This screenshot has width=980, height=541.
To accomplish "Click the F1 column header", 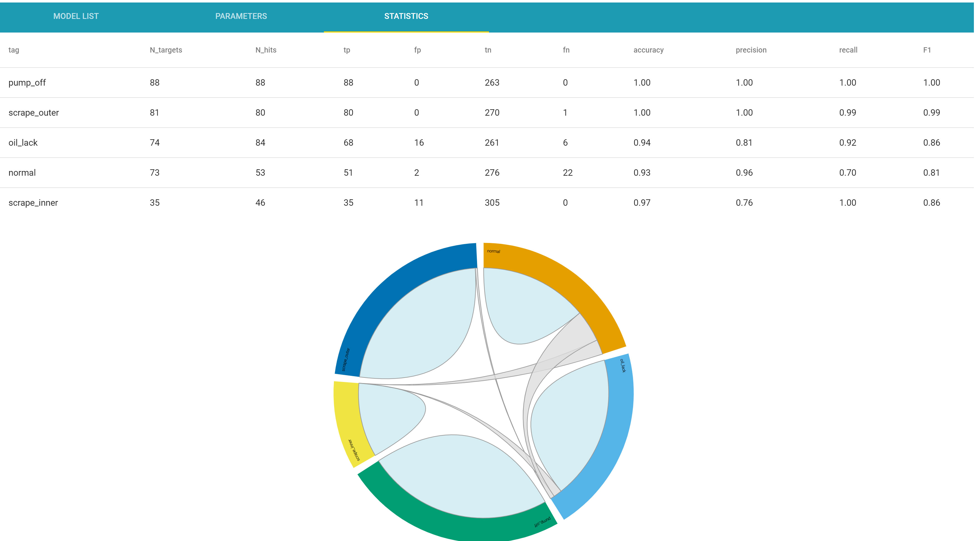I will 927,50.
